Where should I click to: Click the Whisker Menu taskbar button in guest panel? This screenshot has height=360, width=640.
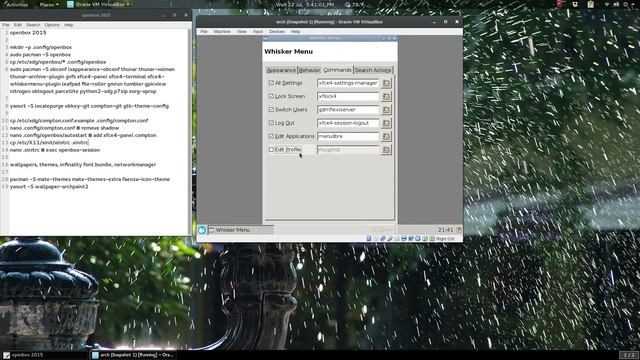coord(241,230)
